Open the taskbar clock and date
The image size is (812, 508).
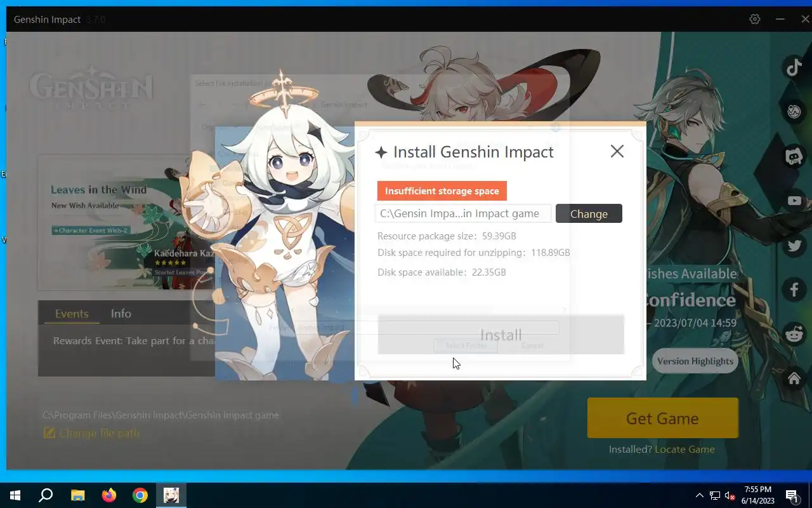[759, 495]
